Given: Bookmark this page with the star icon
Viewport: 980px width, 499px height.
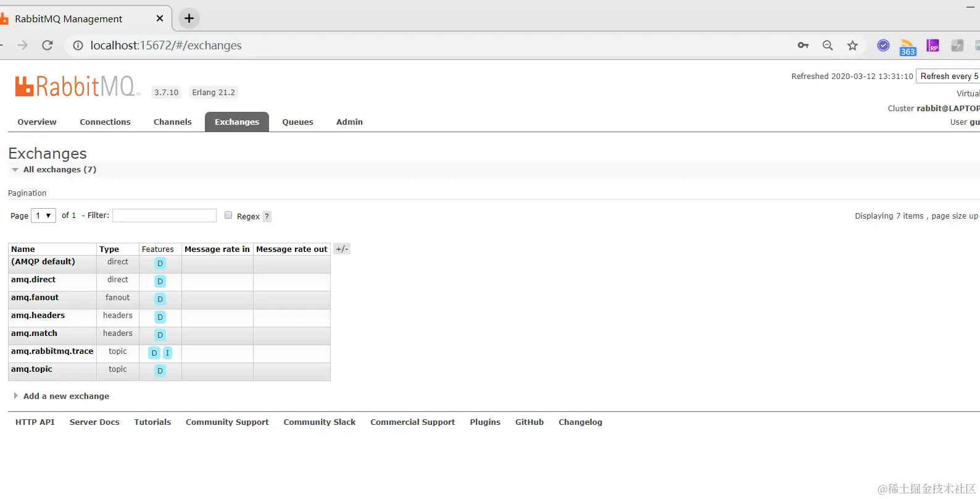Looking at the screenshot, I should (x=852, y=45).
